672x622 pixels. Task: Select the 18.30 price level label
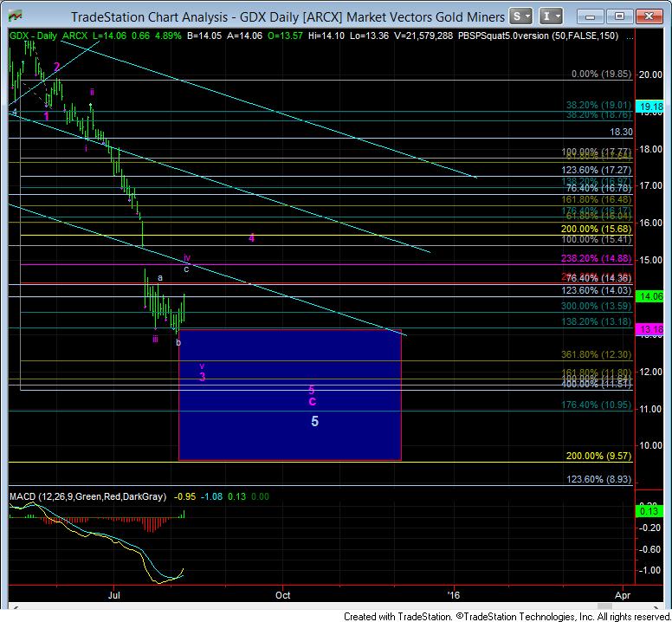(x=621, y=132)
